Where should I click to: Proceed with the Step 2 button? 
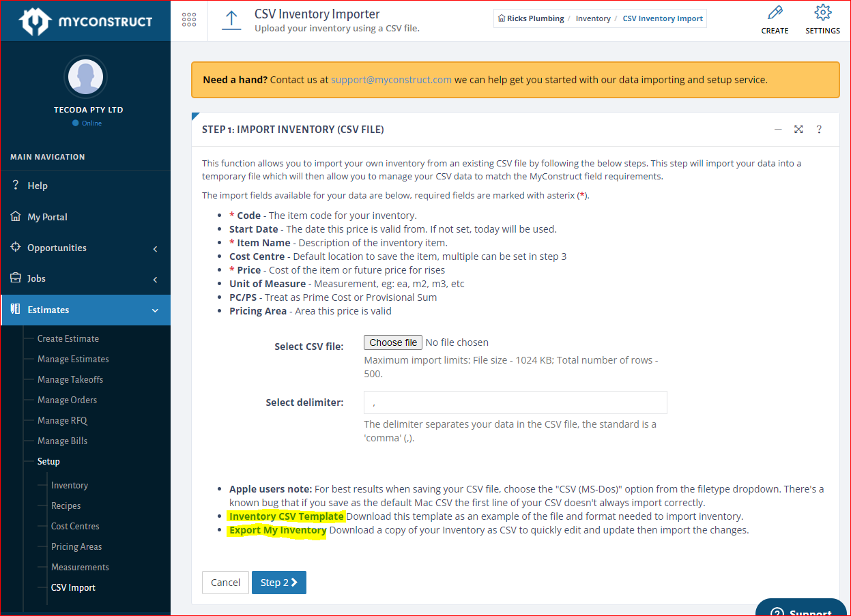point(279,583)
